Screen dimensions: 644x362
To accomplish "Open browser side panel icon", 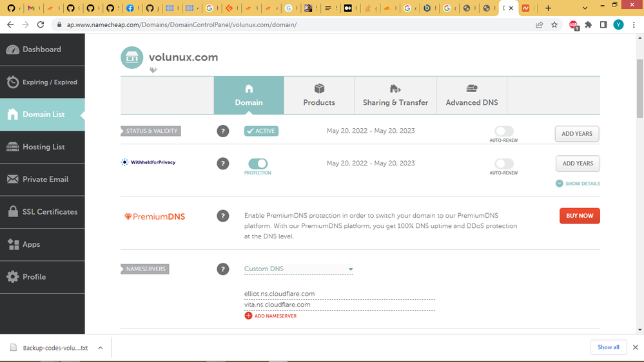I will pos(603,24).
